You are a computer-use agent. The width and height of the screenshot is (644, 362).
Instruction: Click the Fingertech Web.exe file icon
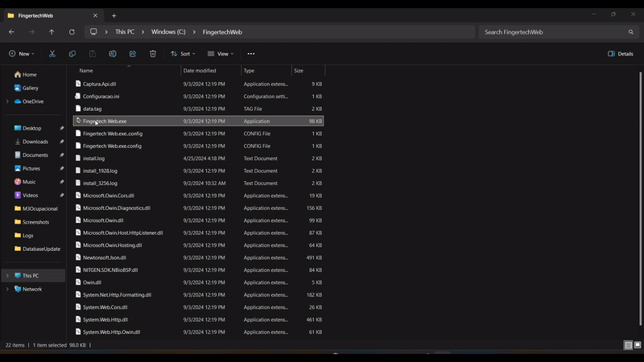78,121
